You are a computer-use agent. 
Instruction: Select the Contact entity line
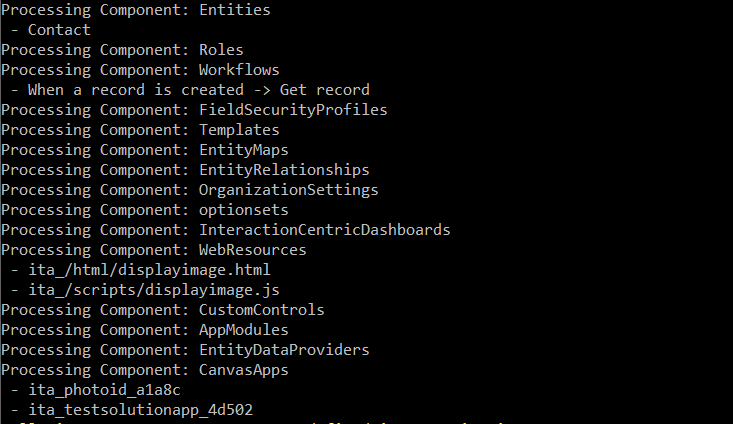point(50,30)
